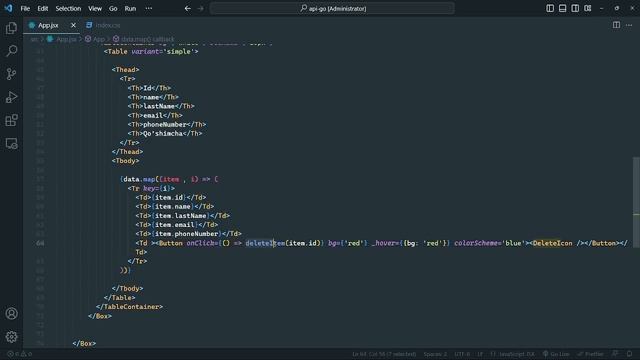Select language mode JavaScript JSX in status bar
Screen dimensions: 640x360
pyautogui.click(x=513, y=354)
